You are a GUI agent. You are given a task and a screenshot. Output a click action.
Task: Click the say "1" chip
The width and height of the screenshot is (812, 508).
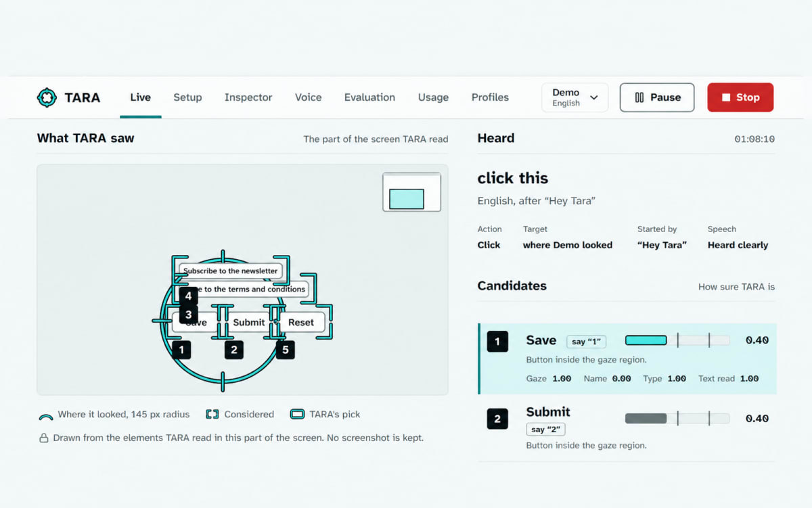point(586,342)
